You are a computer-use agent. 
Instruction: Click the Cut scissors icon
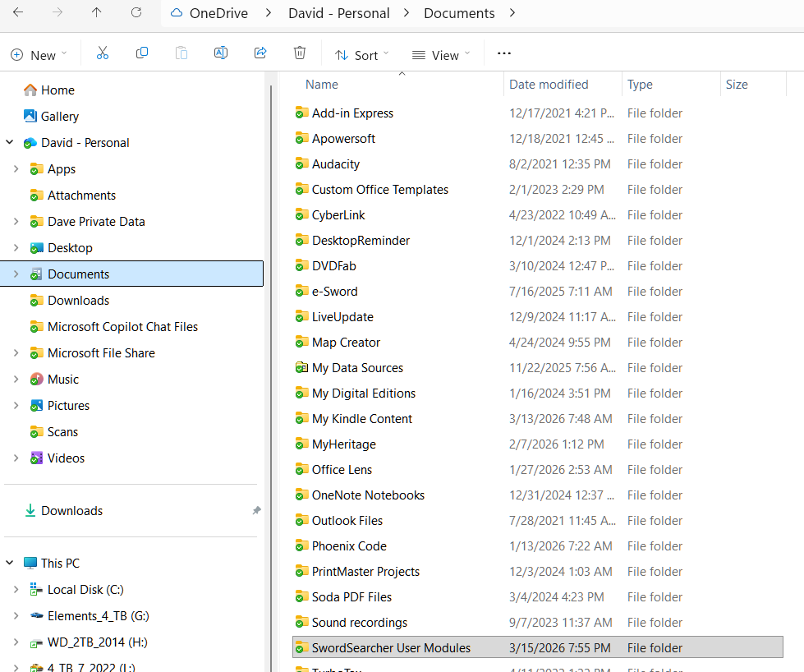click(103, 53)
